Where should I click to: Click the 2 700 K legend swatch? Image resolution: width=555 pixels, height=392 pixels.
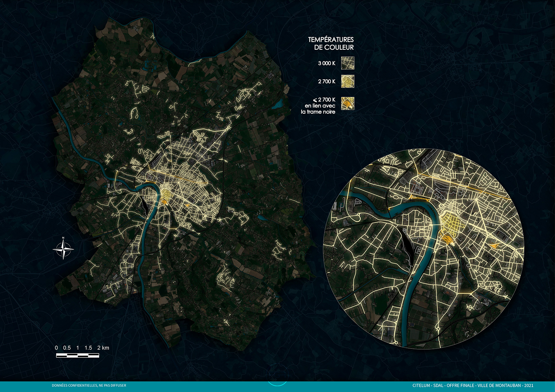pyautogui.click(x=348, y=81)
